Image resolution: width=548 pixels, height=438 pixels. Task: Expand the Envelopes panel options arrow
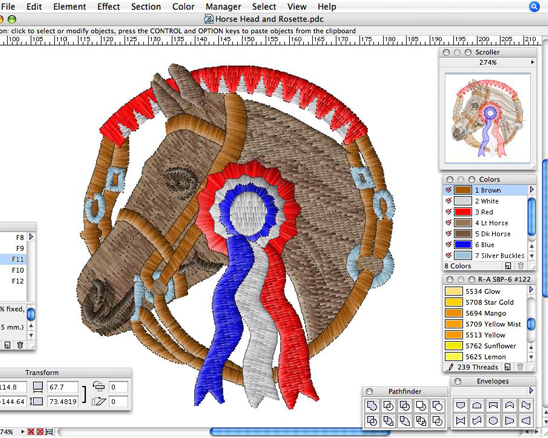[531, 390]
